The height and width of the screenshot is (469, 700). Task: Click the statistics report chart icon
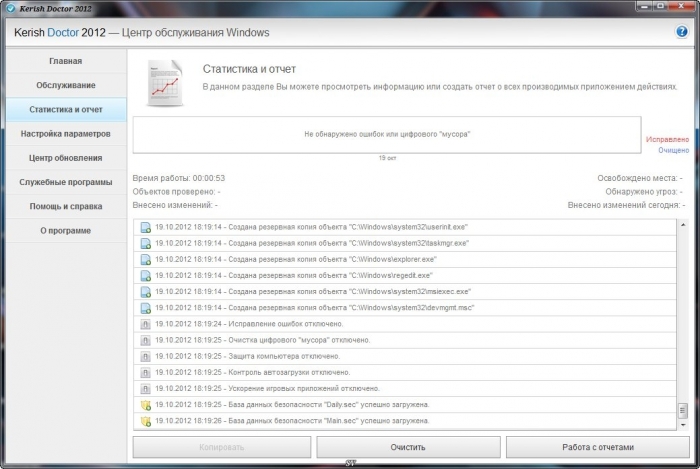(x=162, y=83)
